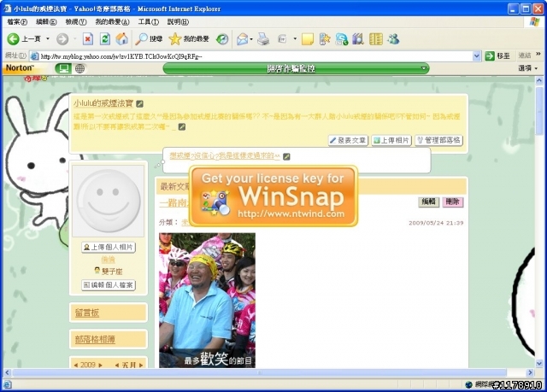Print the page using the printer icon

click(263, 39)
